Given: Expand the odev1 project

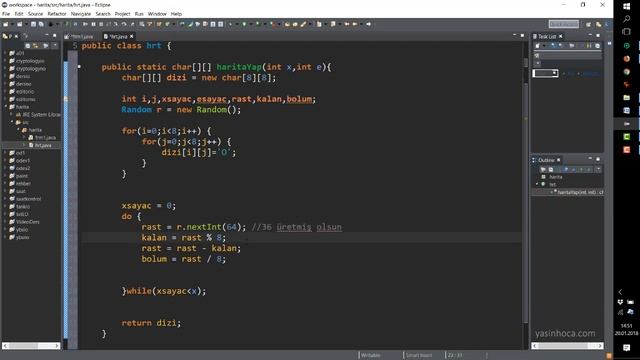Looking at the screenshot, I should point(5,160).
